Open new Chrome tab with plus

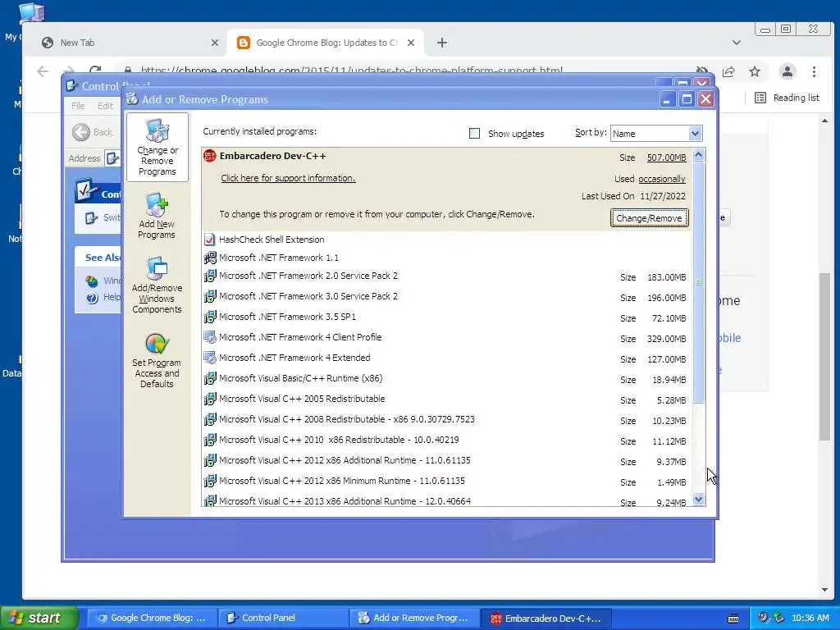[x=442, y=43]
